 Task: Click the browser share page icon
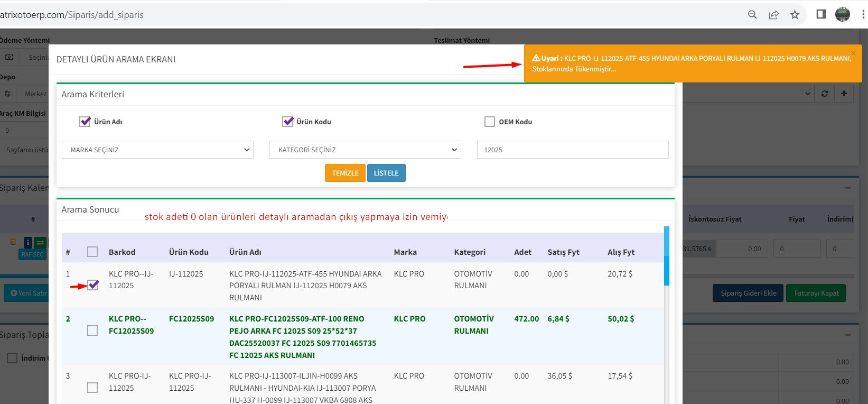coord(773,15)
